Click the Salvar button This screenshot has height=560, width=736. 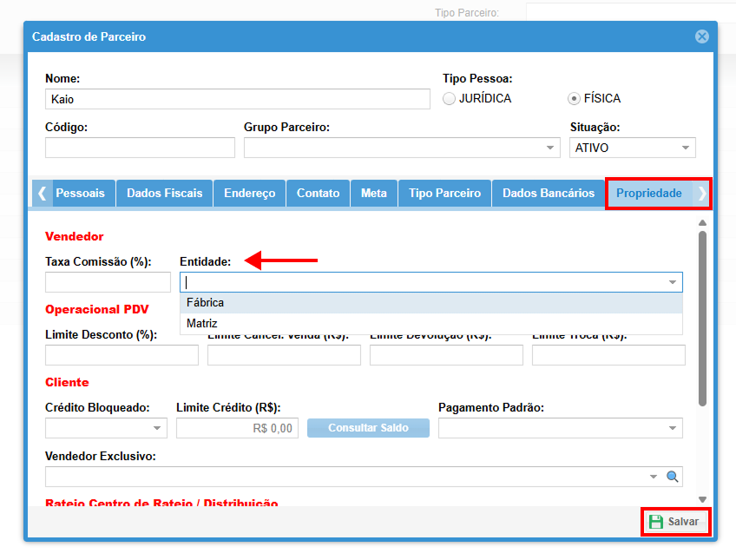click(x=675, y=522)
